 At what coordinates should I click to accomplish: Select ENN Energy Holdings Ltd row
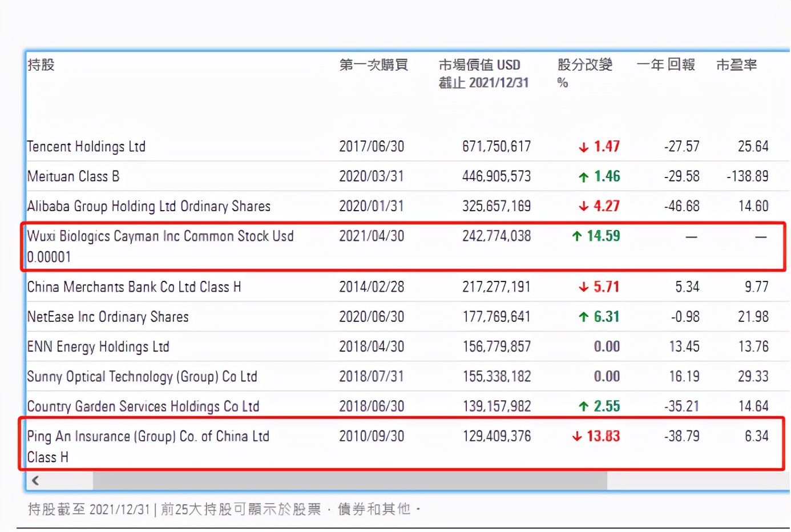click(98, 346)
